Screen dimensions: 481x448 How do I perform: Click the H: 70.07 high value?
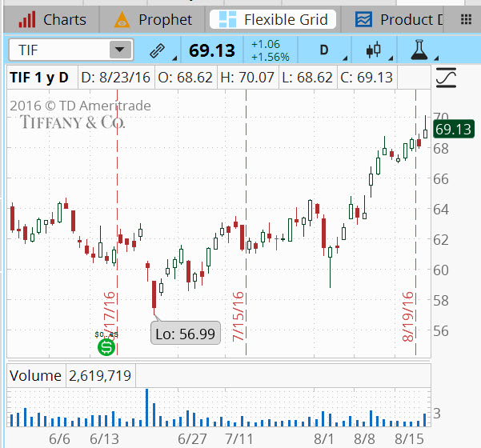(247, 78)
